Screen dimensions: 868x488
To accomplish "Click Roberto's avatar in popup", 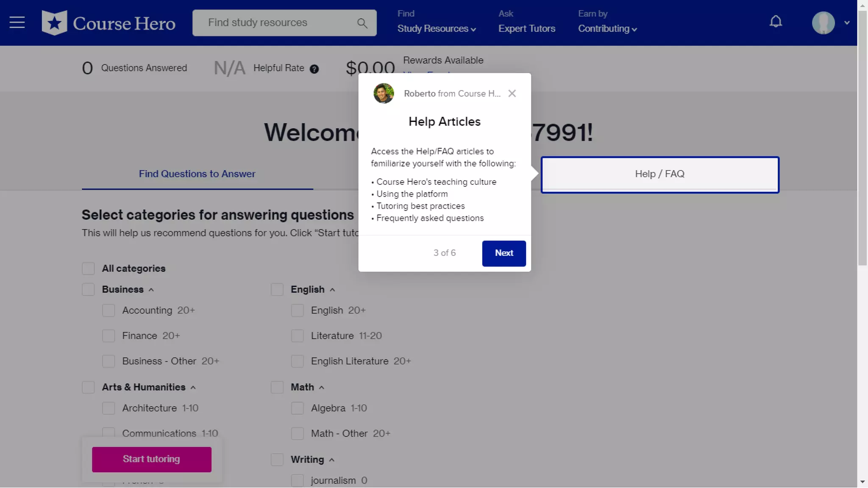I will coord(384,94).
